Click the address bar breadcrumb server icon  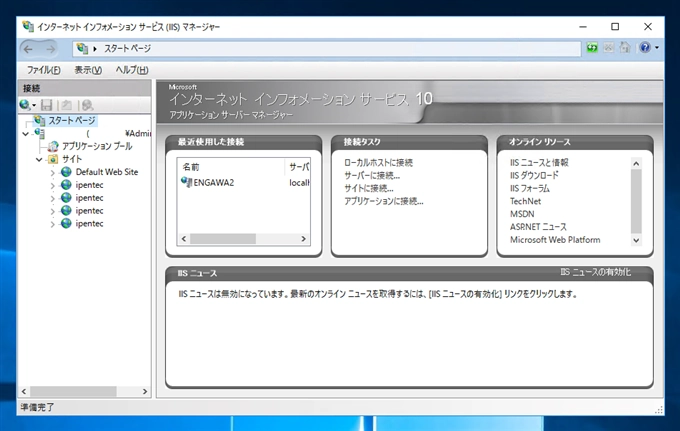[82, 48]
